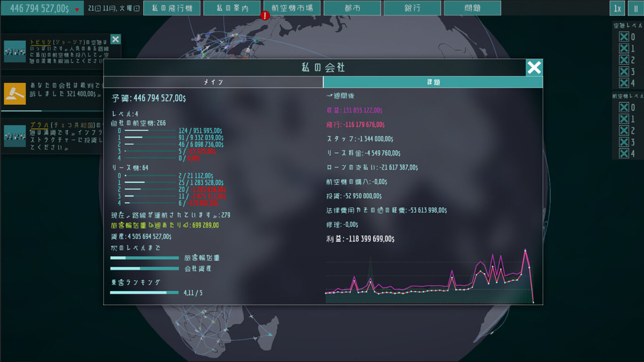This screenshot has width=644, height=362.
Task: Click the lawsuit 321 400,00$ notification text
Action: pyautogui.click(x=65, y=89)
